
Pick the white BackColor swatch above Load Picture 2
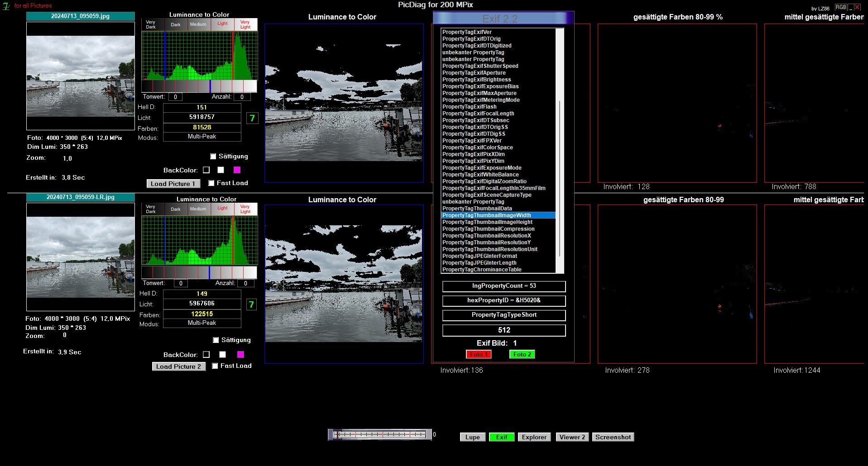point(222,355)
